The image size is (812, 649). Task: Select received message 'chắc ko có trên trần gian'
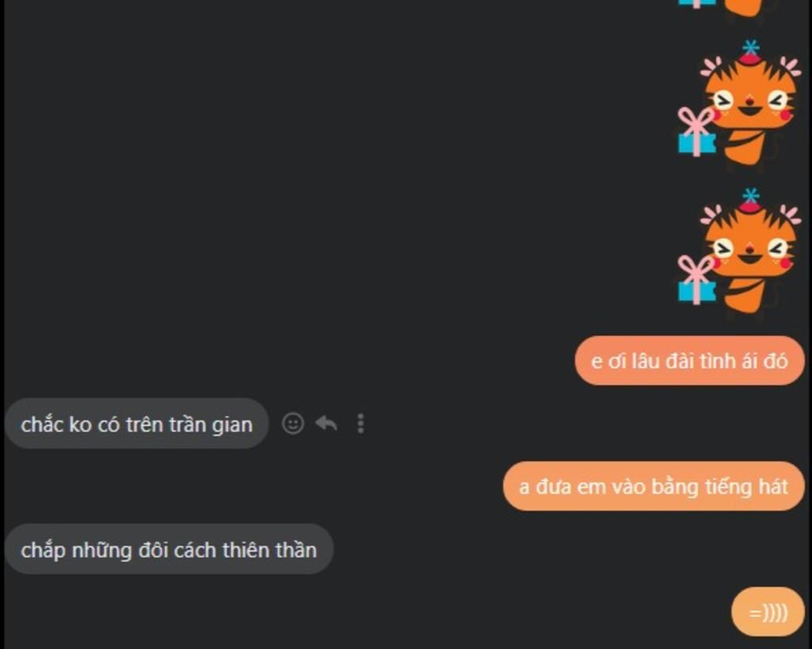(136, 423)
